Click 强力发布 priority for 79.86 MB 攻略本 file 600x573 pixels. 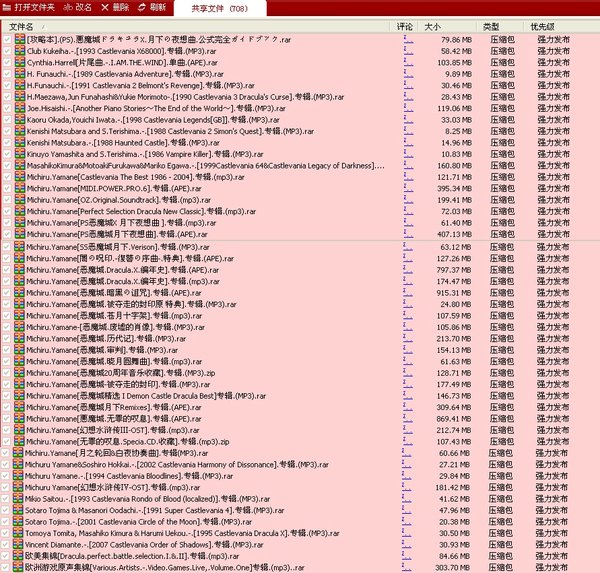pyautogui.click(x=553, y=39)
